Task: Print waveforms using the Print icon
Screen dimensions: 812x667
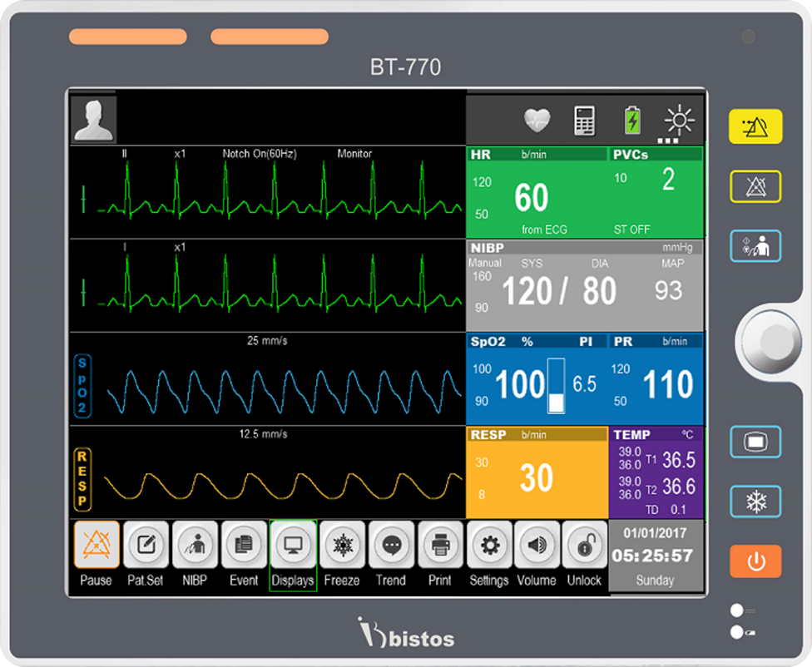Action: 440,546
